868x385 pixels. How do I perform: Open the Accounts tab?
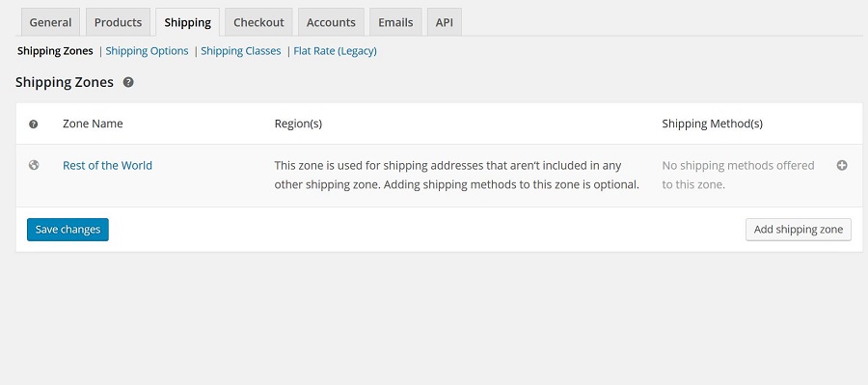(x=331, y=22)
